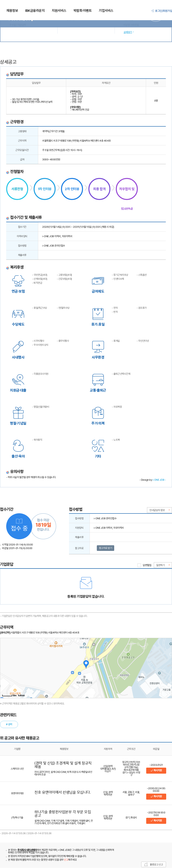Click the 상세공고 heading

8,62
